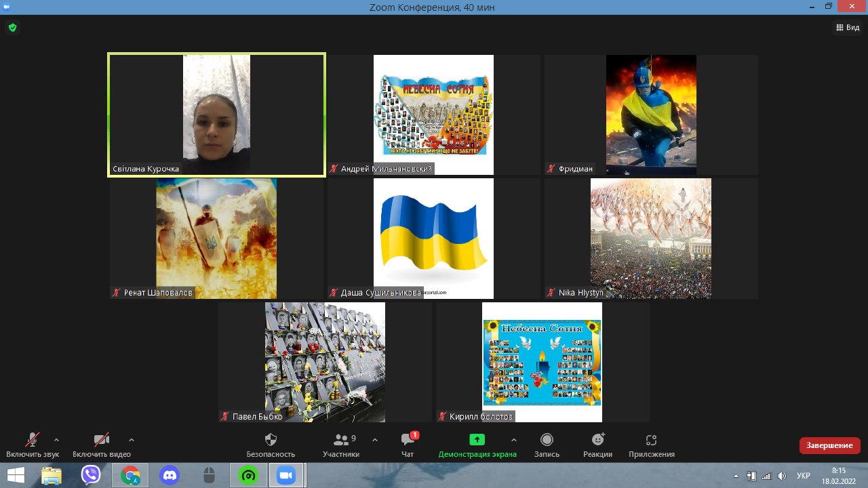Screen dimensions: 868x488
Task: Click the green encryption shield icon
Action: [x=12, y=28]
